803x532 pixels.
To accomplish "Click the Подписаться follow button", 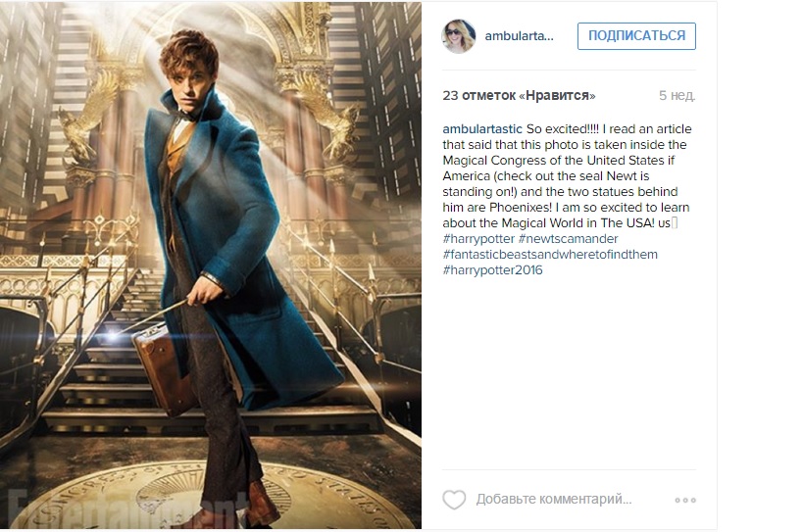I will click(636, 36).
